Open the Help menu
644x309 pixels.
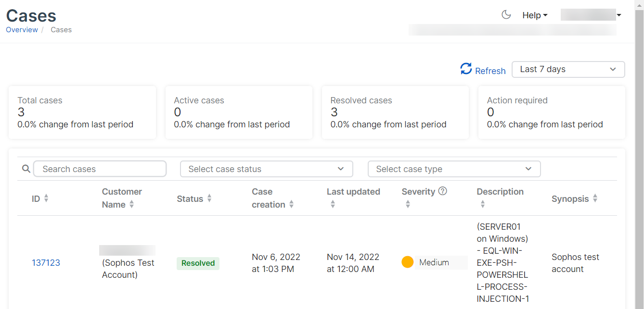(535, 15)
